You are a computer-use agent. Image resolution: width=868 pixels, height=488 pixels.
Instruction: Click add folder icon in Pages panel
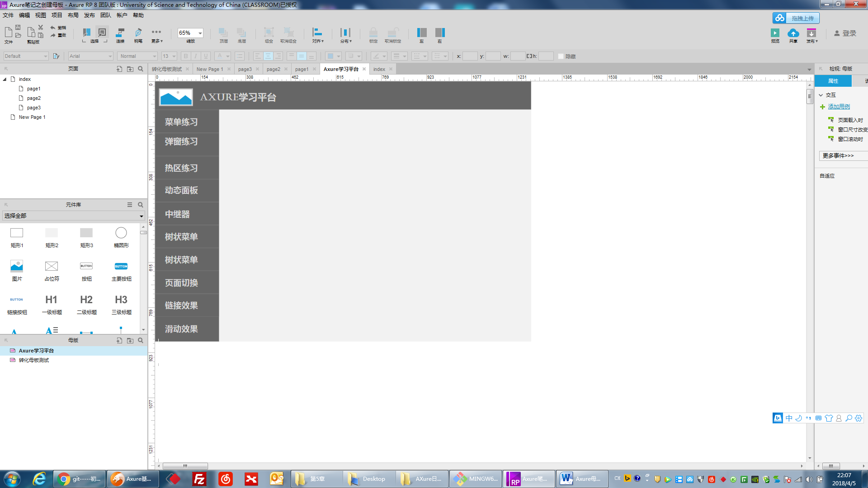tap(130, 69)
